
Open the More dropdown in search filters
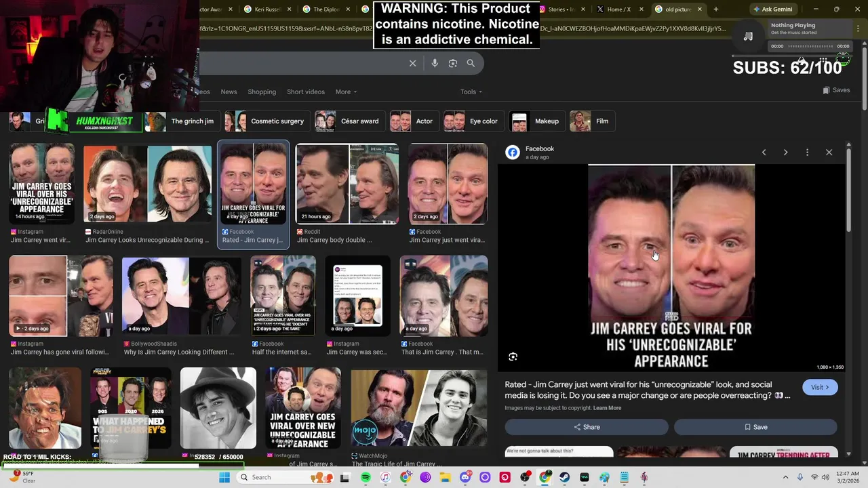point(345,91)
